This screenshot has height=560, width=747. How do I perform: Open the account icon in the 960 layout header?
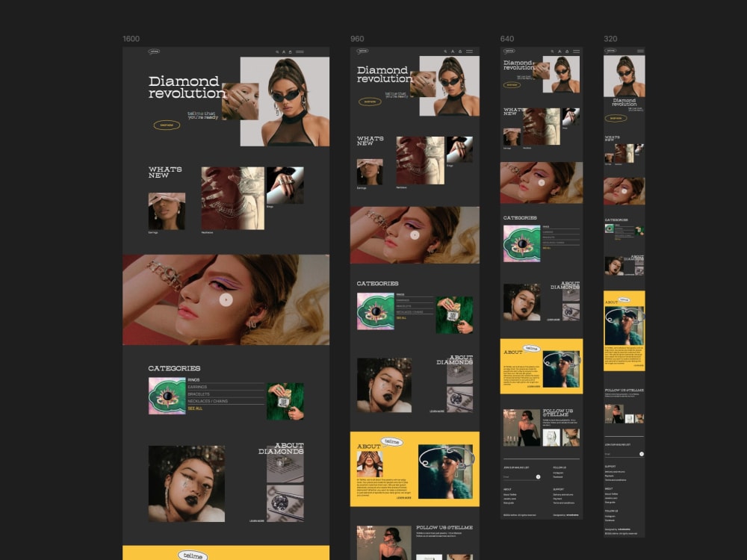click(453, 52)
